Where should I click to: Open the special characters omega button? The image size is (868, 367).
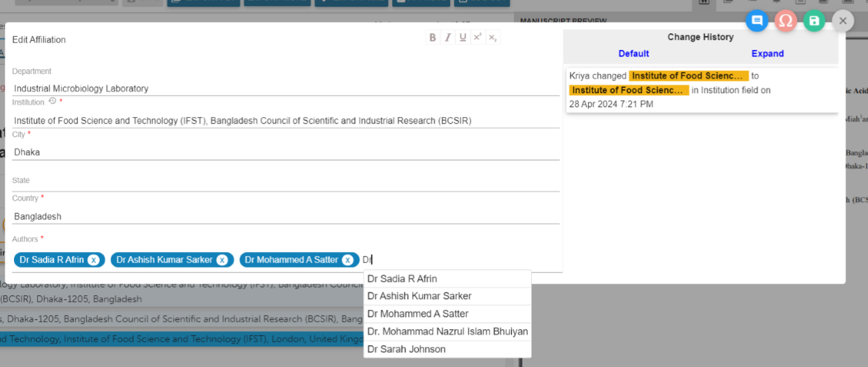[786, 21]
